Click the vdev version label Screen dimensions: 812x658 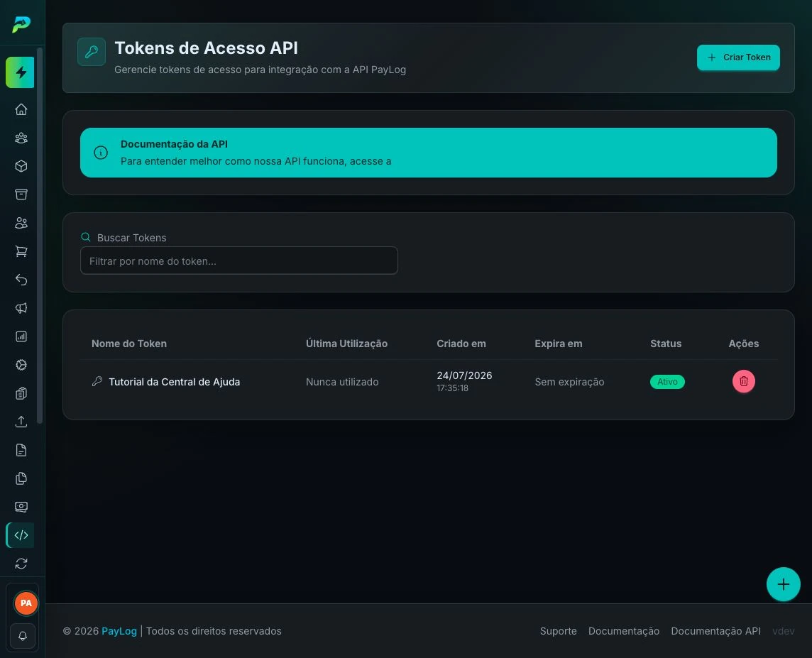(784, 631)
